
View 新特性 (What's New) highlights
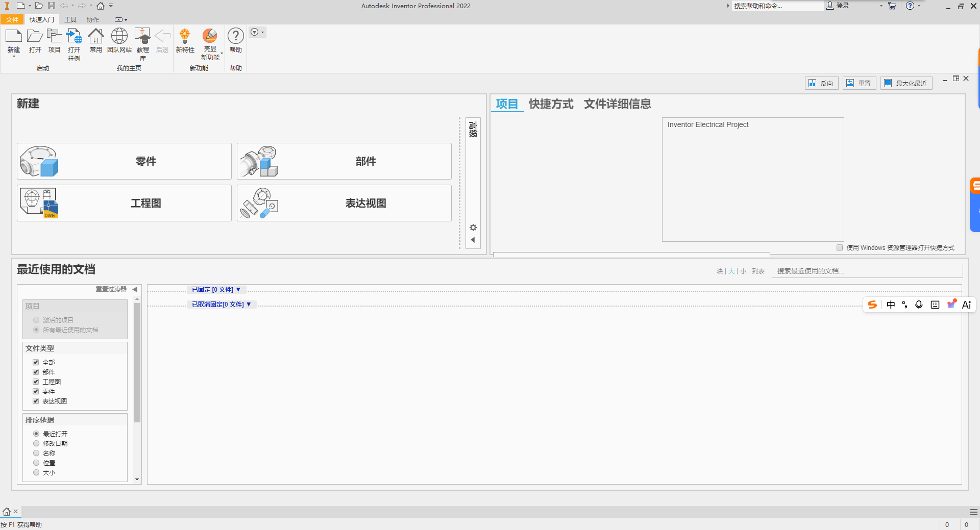pyautogui.click(x=185, y=43)
